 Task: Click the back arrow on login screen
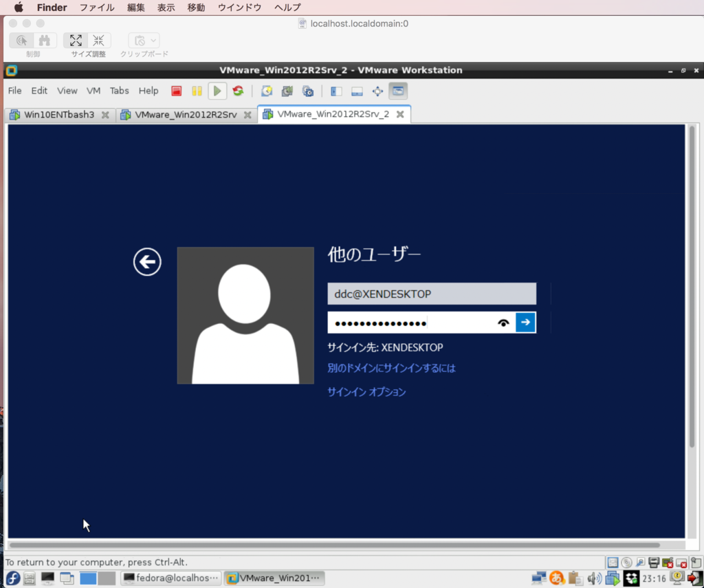147,262
